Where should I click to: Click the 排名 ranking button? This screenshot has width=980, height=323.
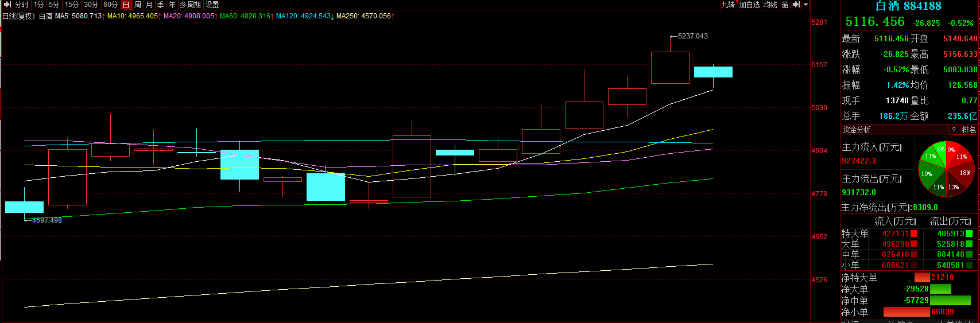click(969, 130)
